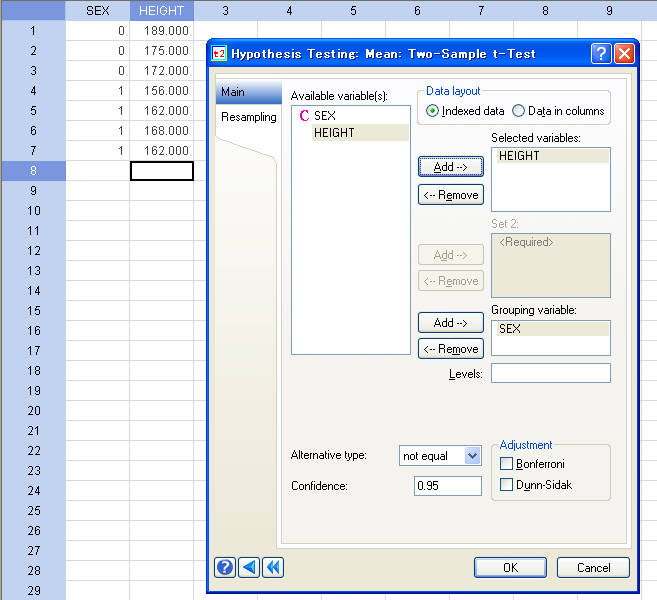Enable the Bonferroni adjustment checkbox
This screenshot has height=600, width=657.
(506, 464)
